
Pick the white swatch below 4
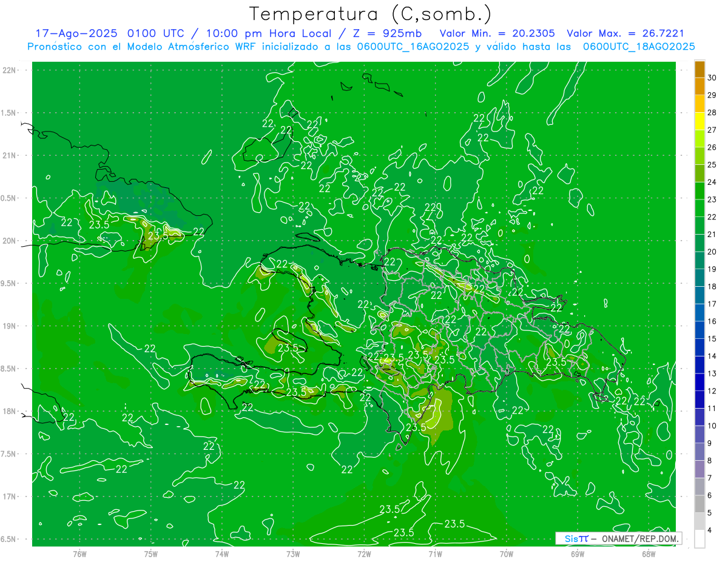(699, 539)
